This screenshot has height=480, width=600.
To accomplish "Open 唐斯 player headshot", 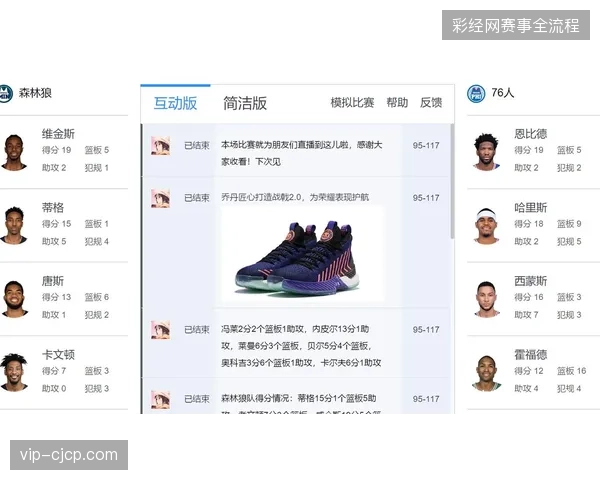I will coord(14,299).
